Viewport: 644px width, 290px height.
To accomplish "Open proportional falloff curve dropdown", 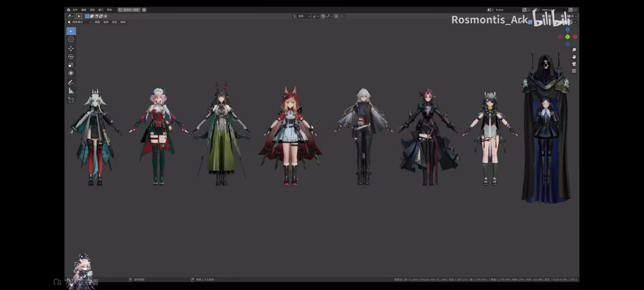I will pos(341,16).
